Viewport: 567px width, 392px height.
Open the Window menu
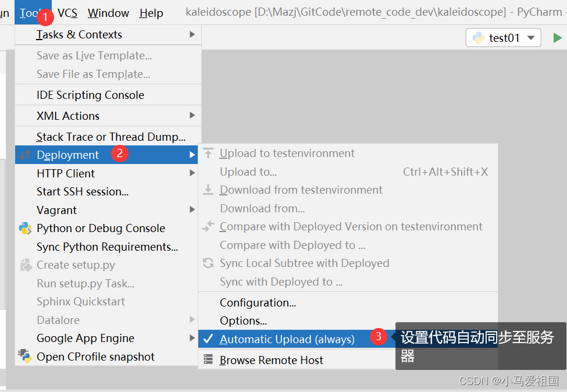108,13
